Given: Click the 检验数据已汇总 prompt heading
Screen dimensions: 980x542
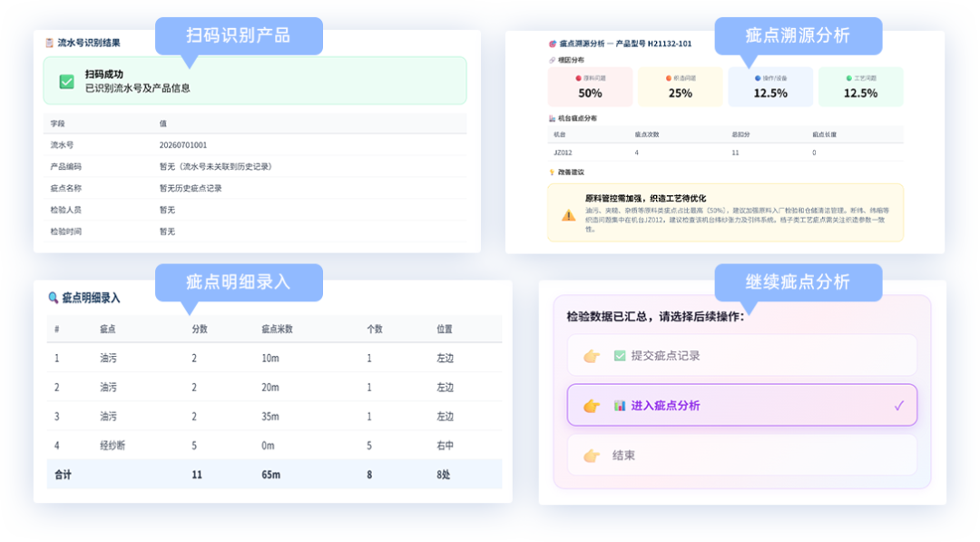Looking at the screenshot, I should (656, 317).
